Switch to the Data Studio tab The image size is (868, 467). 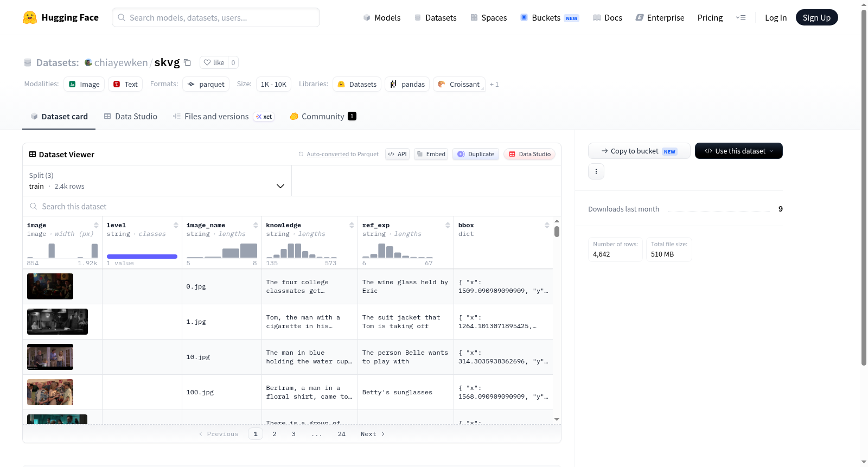(x=130, y=116)
